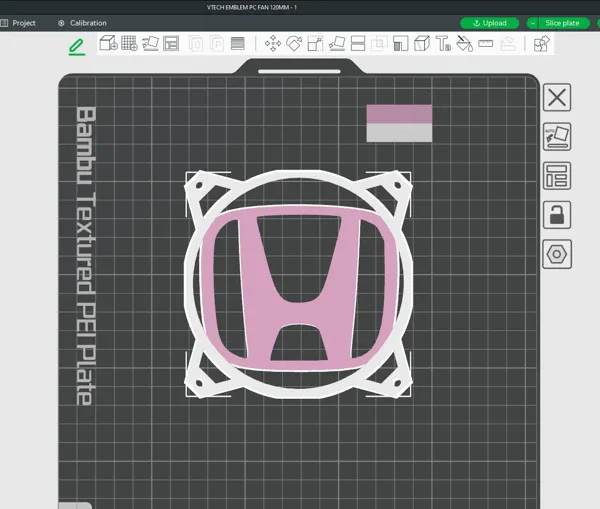Click the Upload button
The height and width of the screenshot is (509, 600).
(489, 23)
